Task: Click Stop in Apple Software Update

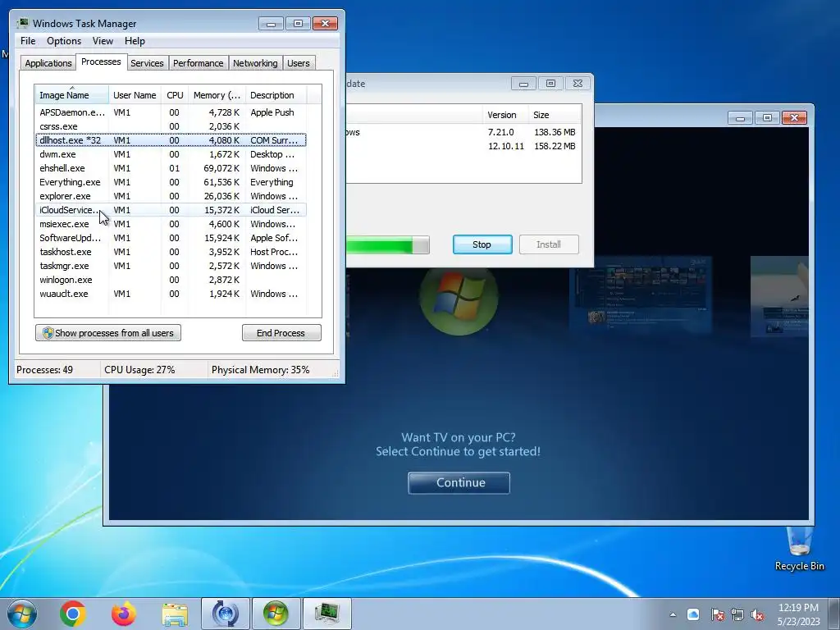Action: 482,244
